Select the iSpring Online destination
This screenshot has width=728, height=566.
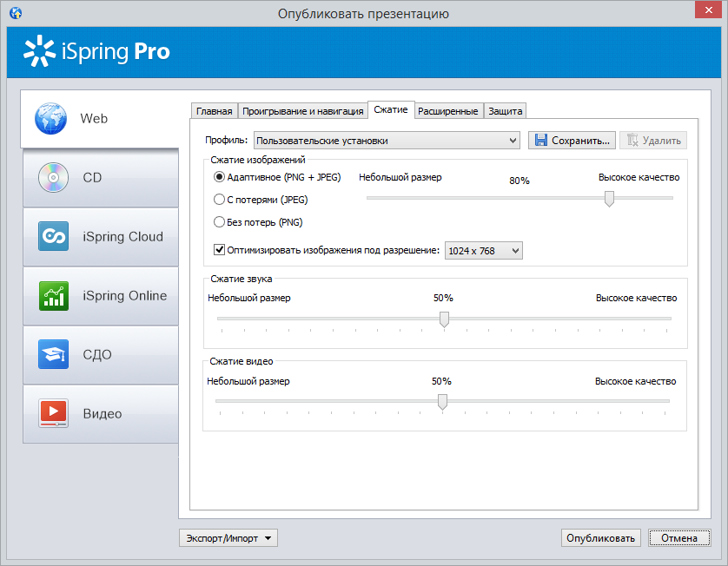(x=101, y=295)
